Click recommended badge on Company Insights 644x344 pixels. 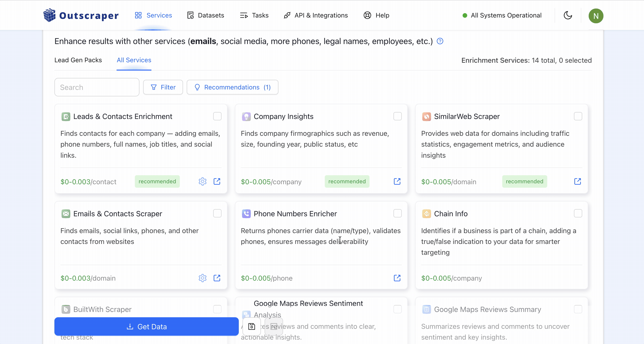tap(347, 181)
